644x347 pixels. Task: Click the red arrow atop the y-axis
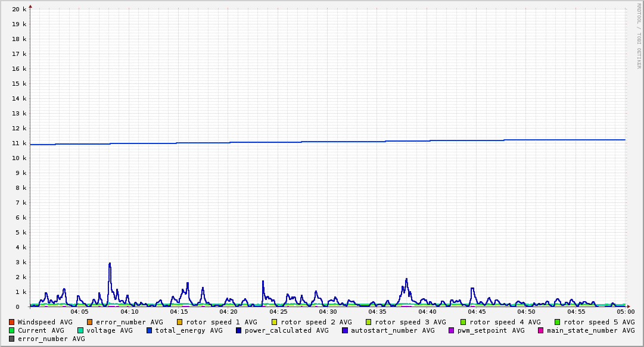coord(30,6)
